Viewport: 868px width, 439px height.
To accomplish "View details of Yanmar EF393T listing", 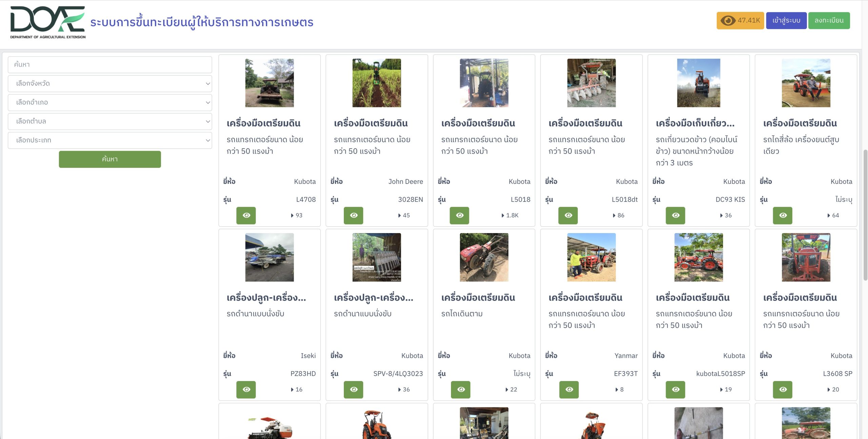I will [x=569, y=389].
